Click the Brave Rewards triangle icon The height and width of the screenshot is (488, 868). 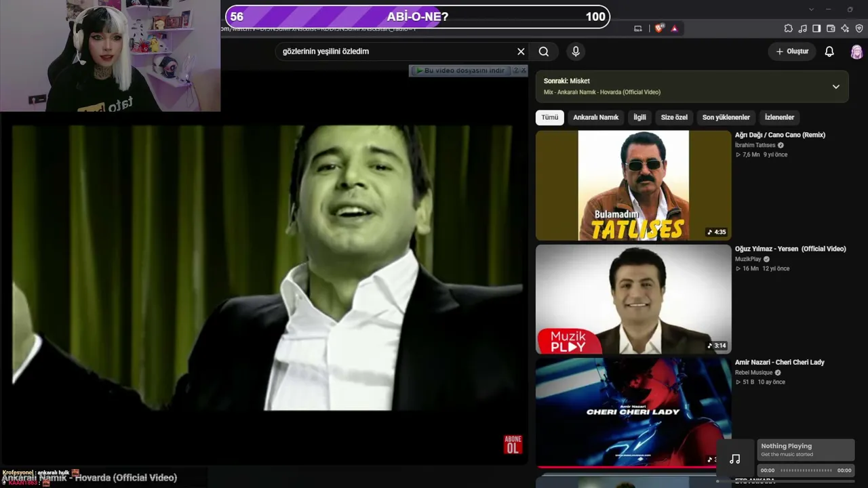coord(674,28)
